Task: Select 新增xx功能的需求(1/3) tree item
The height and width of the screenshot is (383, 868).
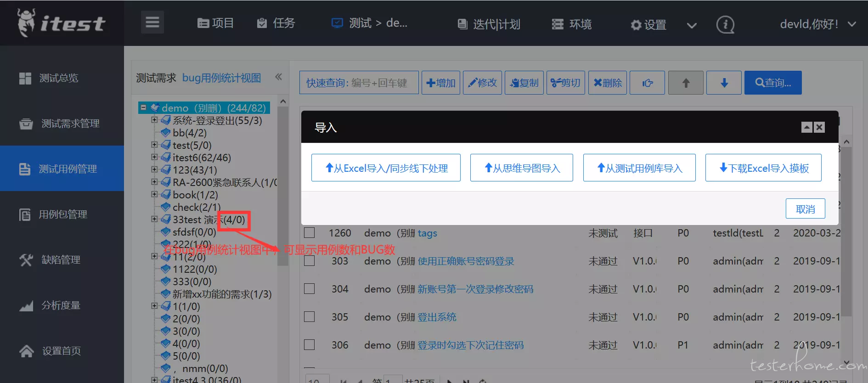Action: coord(222,294)
